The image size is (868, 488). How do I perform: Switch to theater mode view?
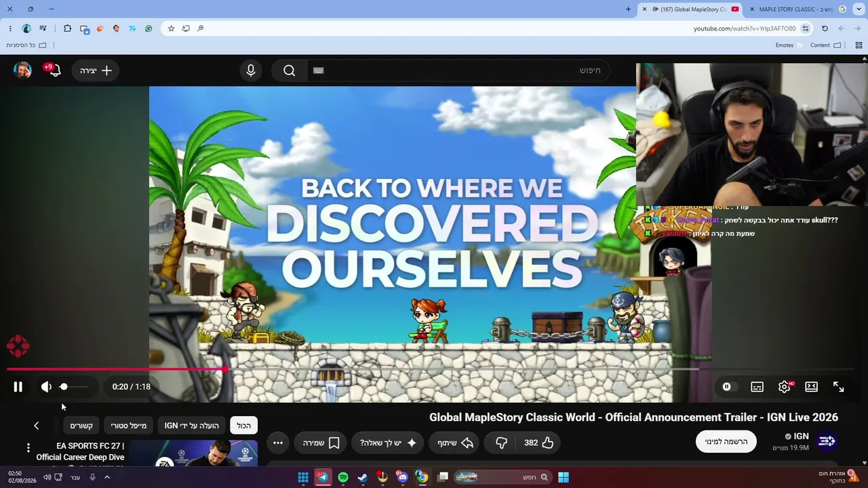[x=812, y=387]
